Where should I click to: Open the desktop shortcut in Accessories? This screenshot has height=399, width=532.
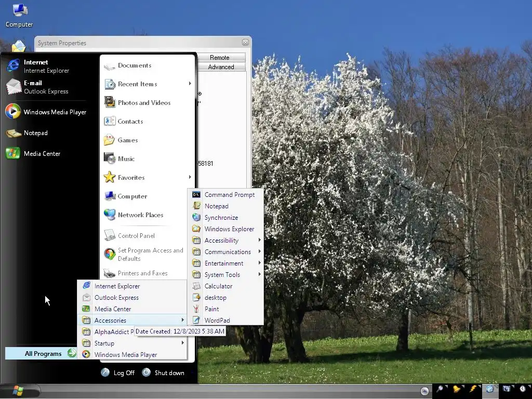pyautogui.click(x=225, y=298)
